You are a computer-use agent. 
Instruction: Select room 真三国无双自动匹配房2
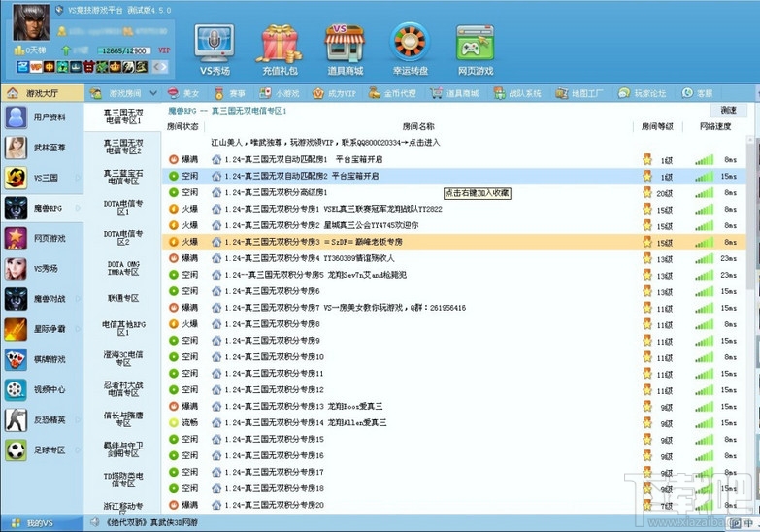coord(453,176)
